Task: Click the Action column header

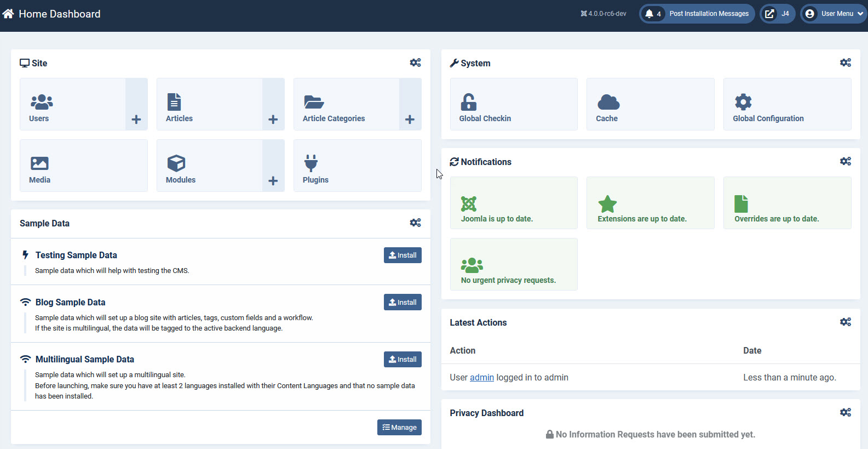Action: click(463, 350)
